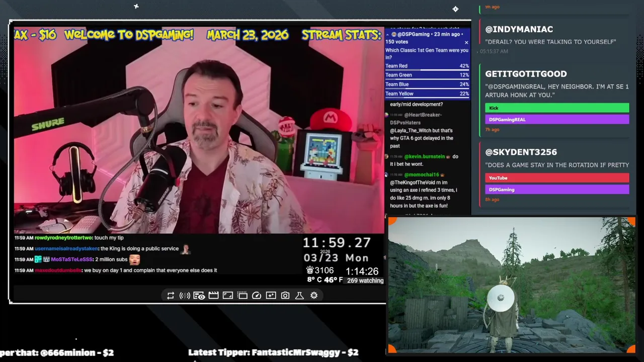The width and height of the screenshot is (644, 362).
Task: Click the '05:15:37 AM' message timestamp
Action: (494, 51)
